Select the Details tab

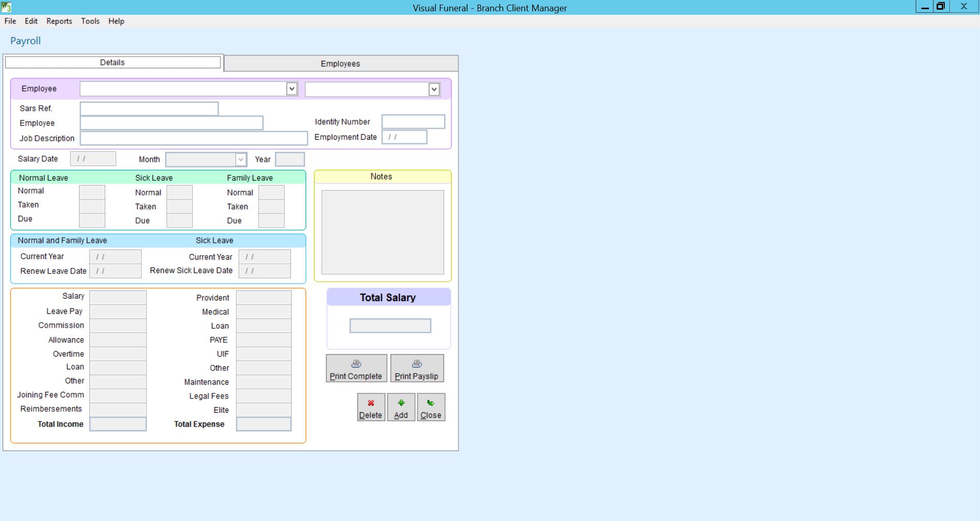tap(113, 62)
